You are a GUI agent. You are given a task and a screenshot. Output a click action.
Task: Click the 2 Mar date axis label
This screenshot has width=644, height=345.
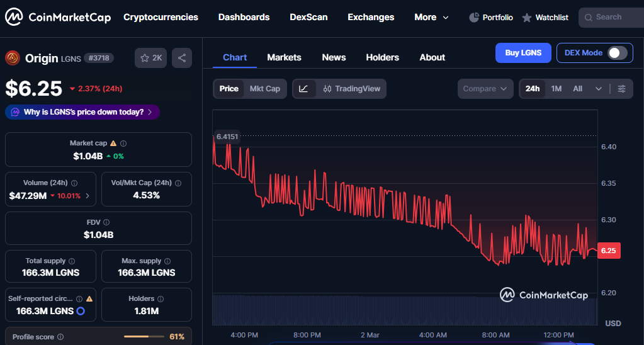coord(370,335)
